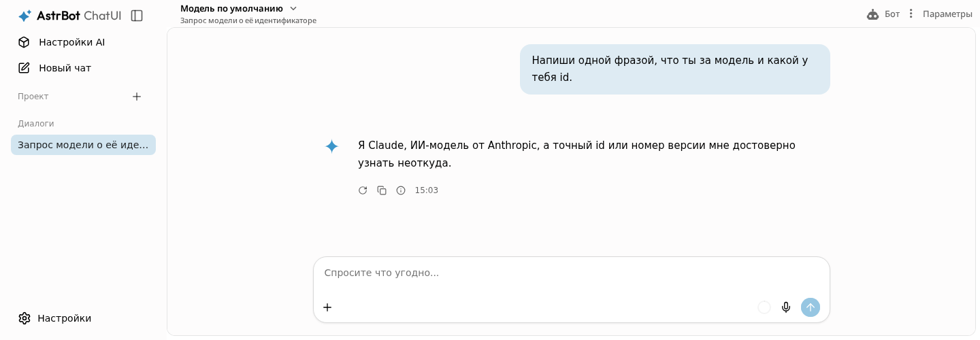Show message info icon
This screenshot has width=980, height=340.
tap(401, 190)
